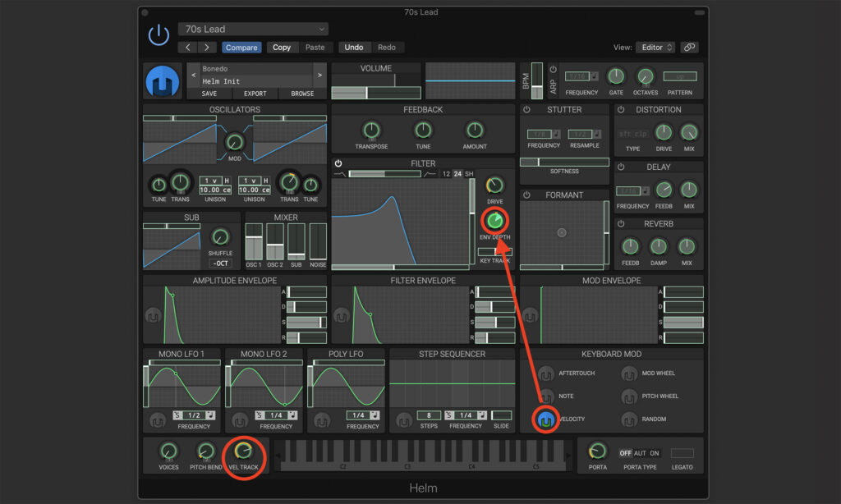Set Porta Type to OFF
This screenshot has height=504, width=841.
tap(625, 453)
